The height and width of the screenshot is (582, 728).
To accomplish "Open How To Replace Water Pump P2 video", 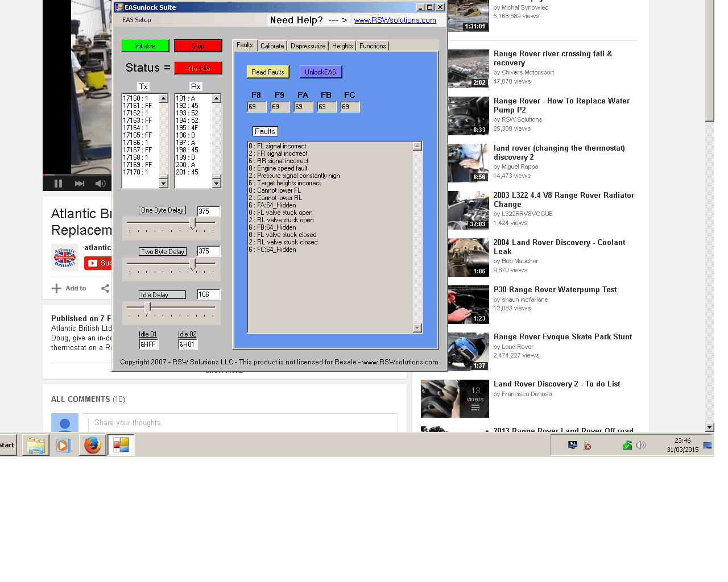I will [x=561, y=105].
